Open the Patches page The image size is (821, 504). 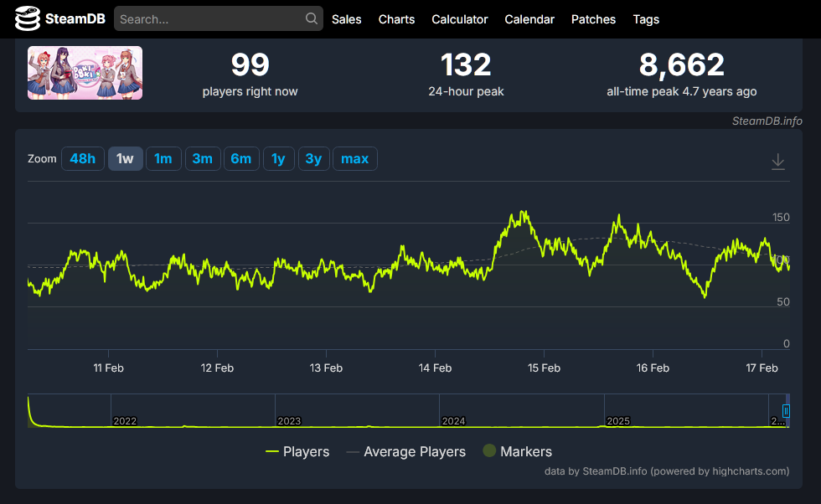click(x=593, y=19)
